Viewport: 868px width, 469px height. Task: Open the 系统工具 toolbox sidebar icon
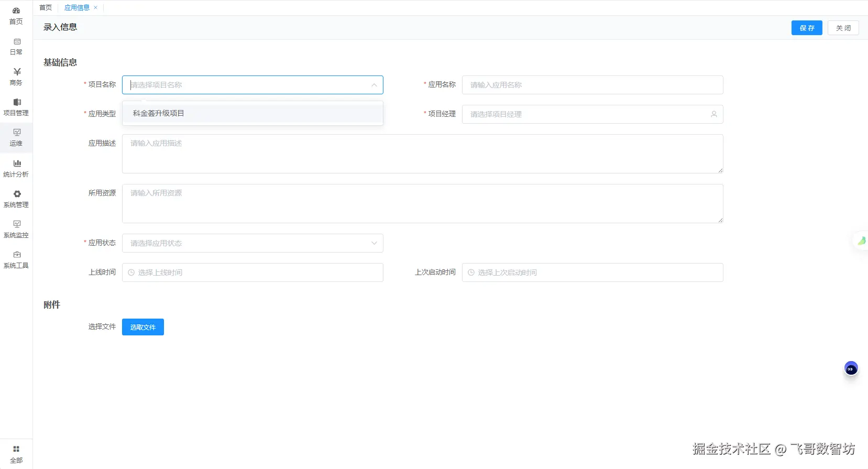17,255
